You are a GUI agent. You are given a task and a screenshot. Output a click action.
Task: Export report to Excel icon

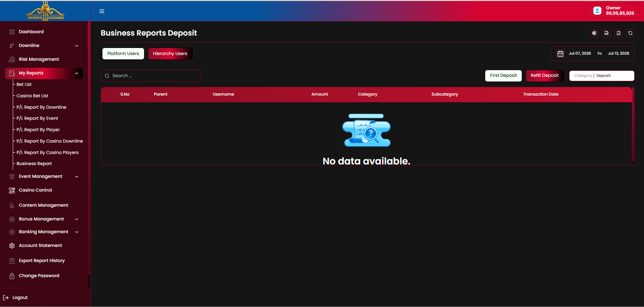tap(594, 33)
